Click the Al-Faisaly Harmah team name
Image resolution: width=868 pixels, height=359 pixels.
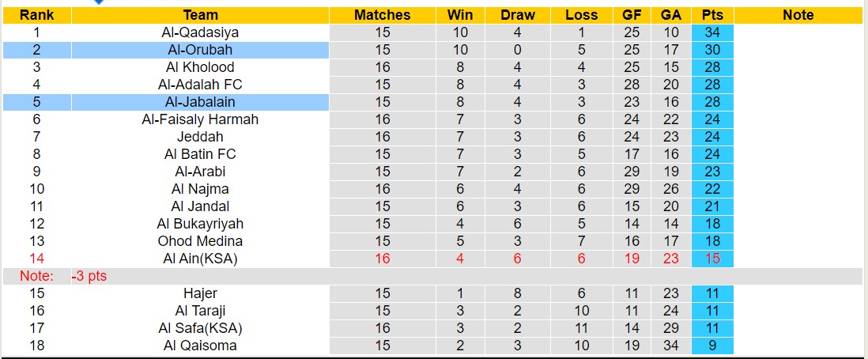click(200, 119)
